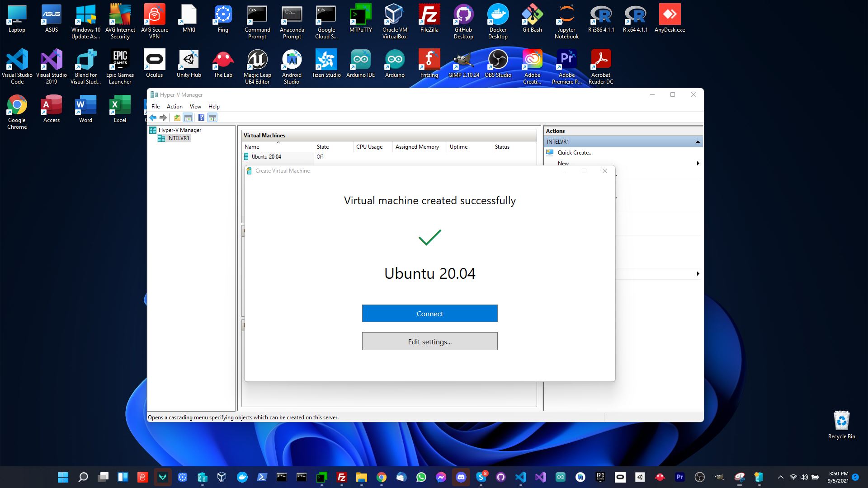Sort virtual machines by State column
868x488 pixels.
click(x=333, y=147)
